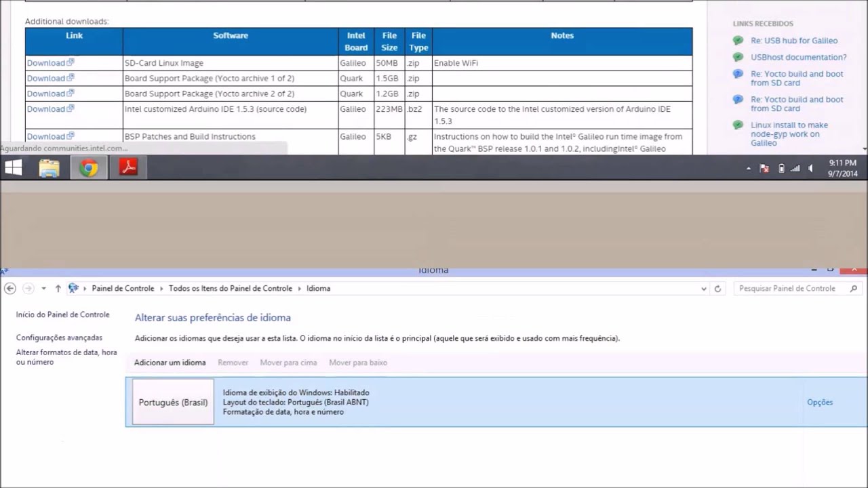The width and height of the screenshot is (868, 488).
Task: Open 'Opções' for Português (Brasil)
Action: coord(819,403)
